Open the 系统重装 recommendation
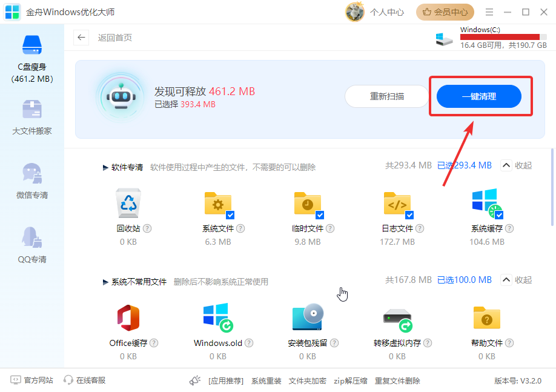Viewport: 556px width, 392px height. [x=266, y=381]
